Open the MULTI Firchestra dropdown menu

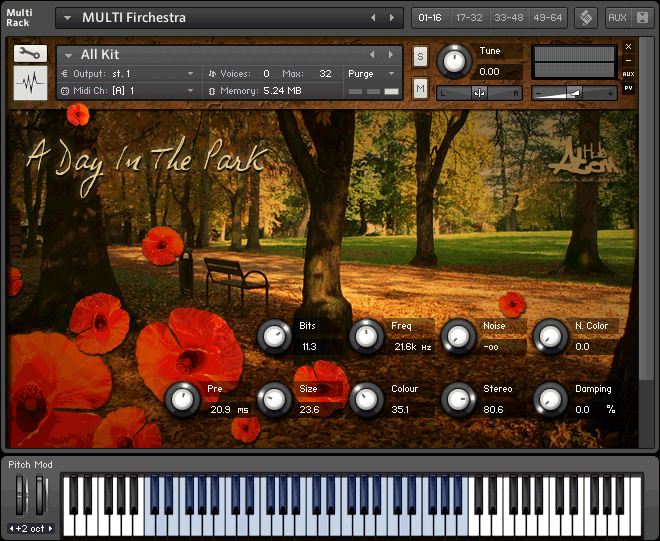point(67,18)
